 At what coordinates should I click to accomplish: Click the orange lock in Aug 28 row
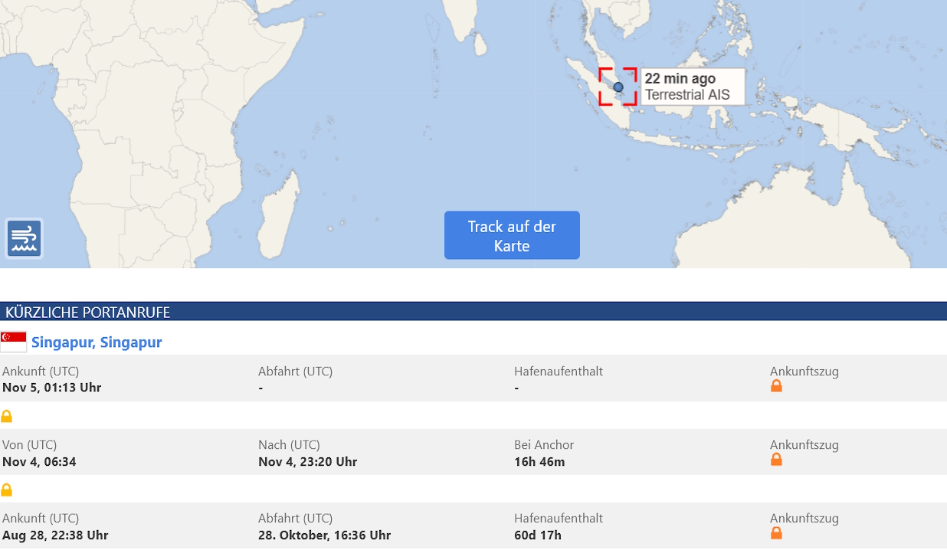(x=776, y=533)
